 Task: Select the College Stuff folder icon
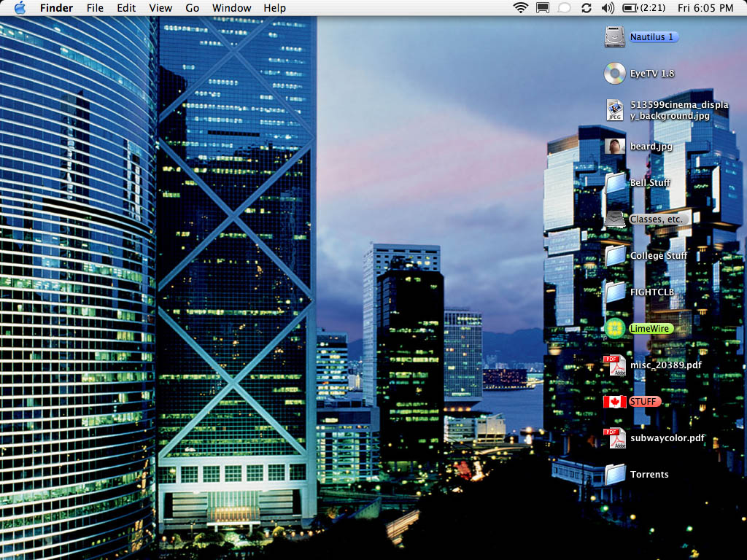(x=614, y=256)
